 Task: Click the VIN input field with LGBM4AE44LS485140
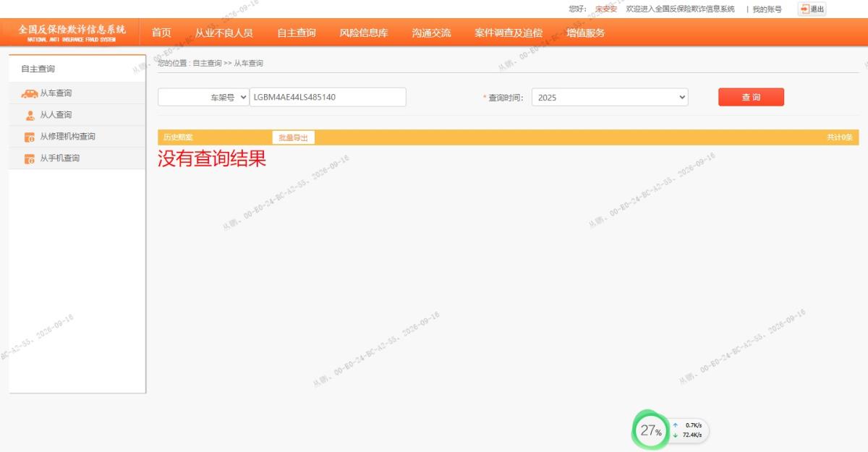(328, 97)
